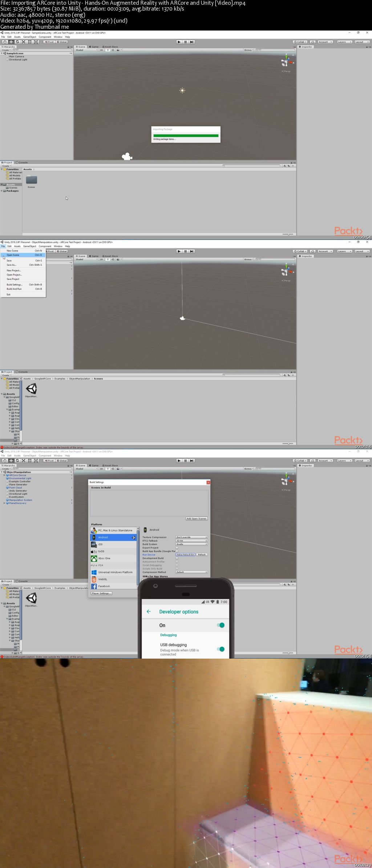Image resolution: width=372 pixels, height=868 pixels.
Task: Close the Build Settings window
Action: [208, 482]
